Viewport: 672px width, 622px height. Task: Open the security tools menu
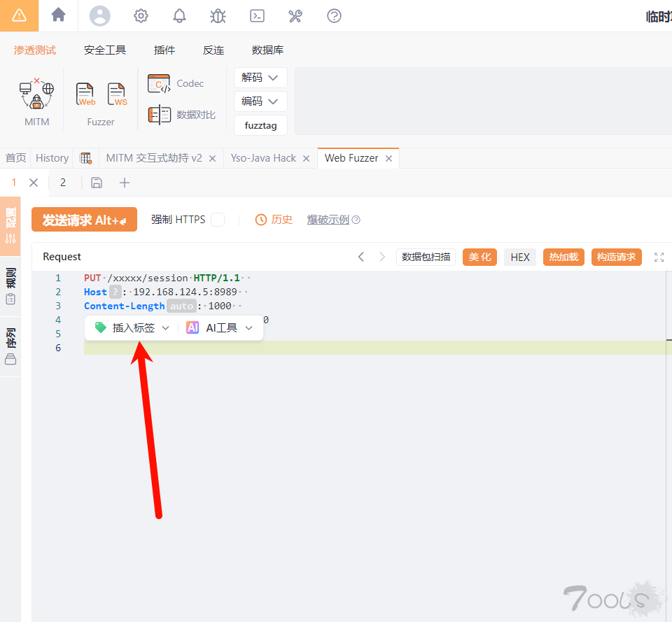coord(105,50)
